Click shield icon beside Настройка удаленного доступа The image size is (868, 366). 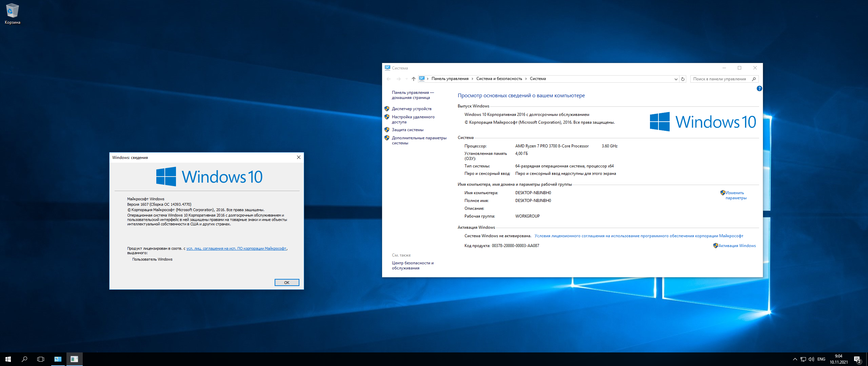pyautogui.click(x=387, y=117)
